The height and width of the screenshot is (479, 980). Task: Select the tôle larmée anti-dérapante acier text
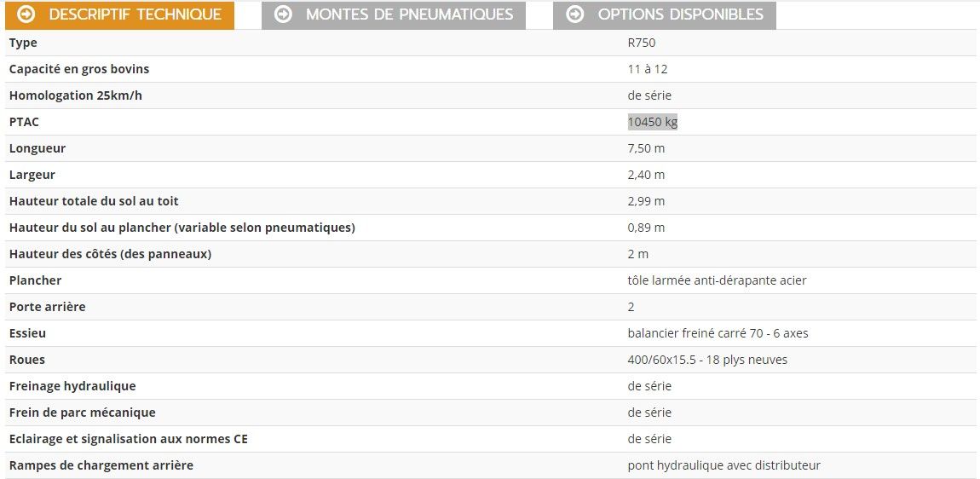click(717, 280)
